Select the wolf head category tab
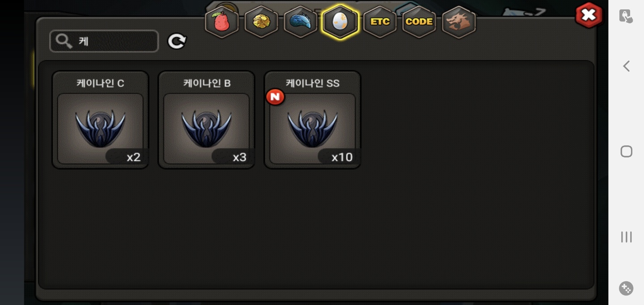Image resolution: width=644 pixels, height=305 pixels. pyautogui.click(x=459, y=21)
